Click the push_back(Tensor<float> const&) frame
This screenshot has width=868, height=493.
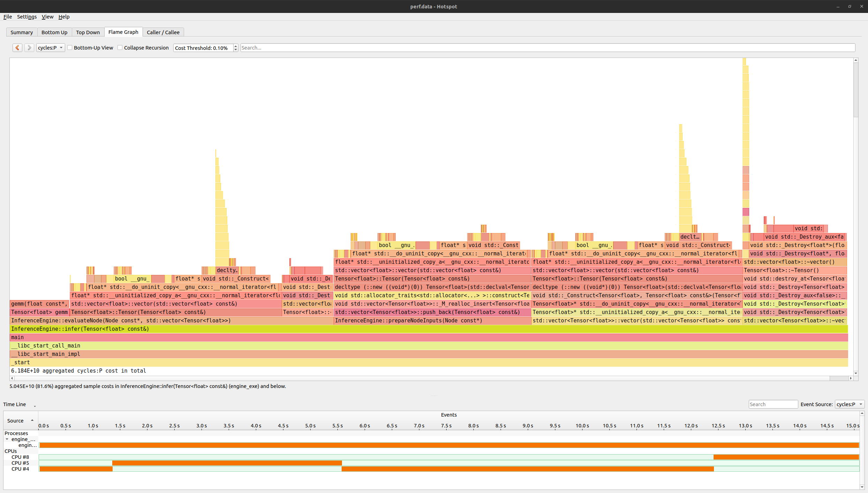[x=432, y=312]
